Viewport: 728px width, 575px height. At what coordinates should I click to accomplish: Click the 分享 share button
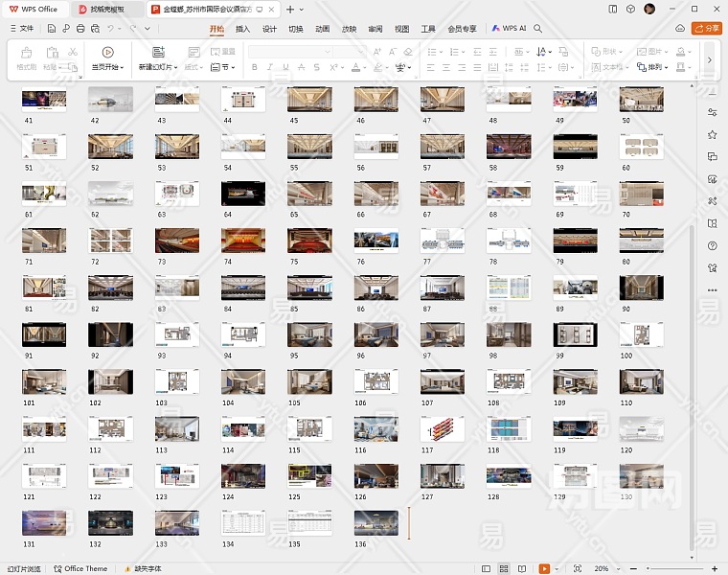pyautogui.click(x=707, y=29)
